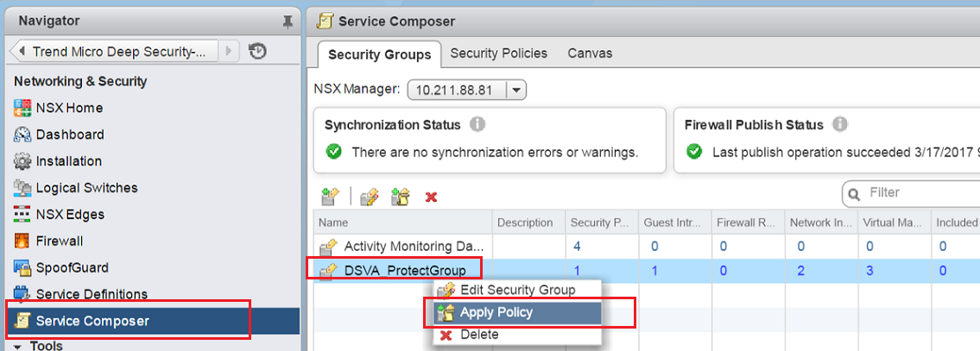Open Security Policies count for Activity Monitoring
Image resolution: width=980 pixels, height=351 pixels.
[577, 247]
